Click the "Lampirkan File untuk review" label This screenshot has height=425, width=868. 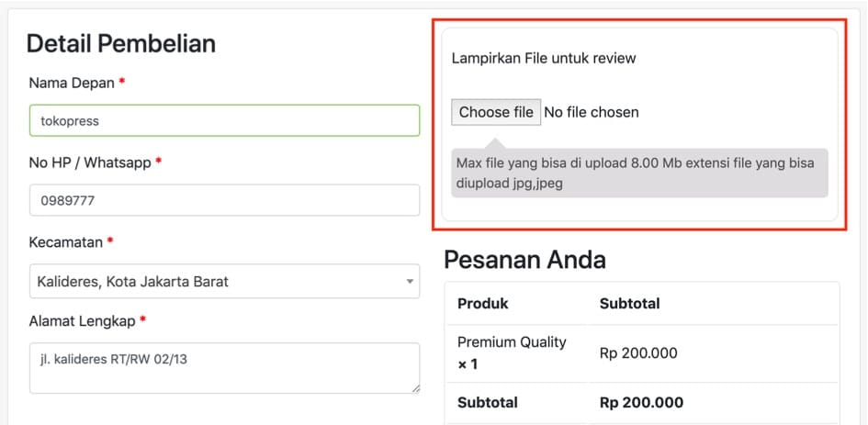[x=544, y=58]
